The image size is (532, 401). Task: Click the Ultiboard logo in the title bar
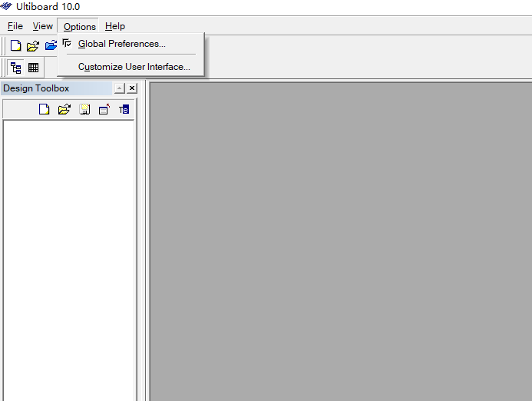(6, 6)
